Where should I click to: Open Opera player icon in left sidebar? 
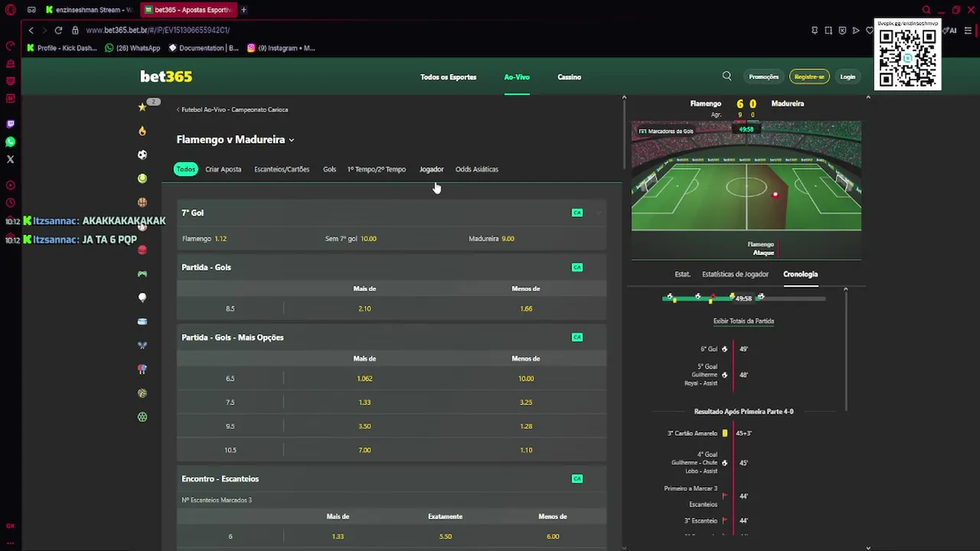click(x=10, y=185)
